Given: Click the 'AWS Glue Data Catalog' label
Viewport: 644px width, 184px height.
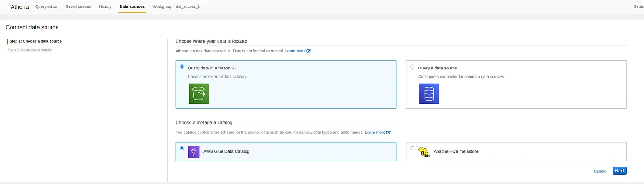Looking at the screenshot, I should 226,151.
